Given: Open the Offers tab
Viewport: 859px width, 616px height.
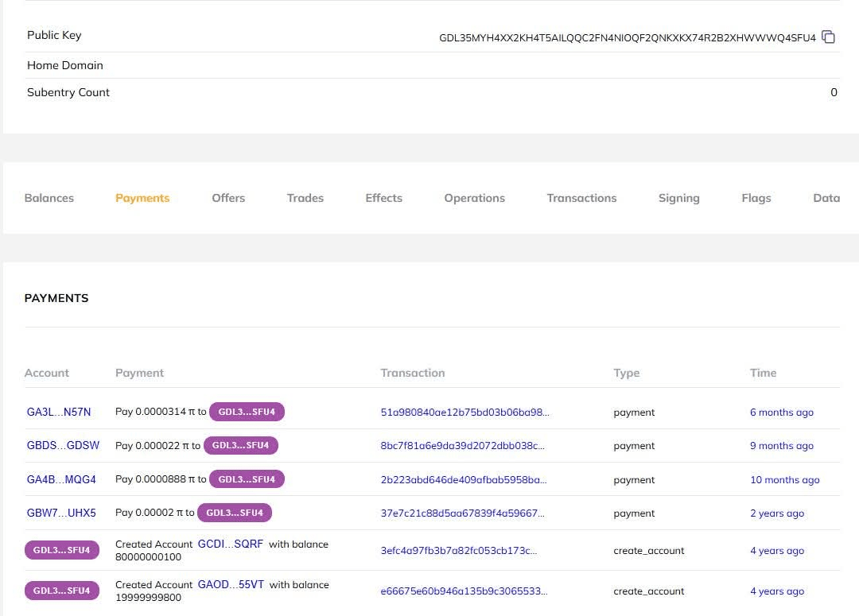Looking at the screenshot, I should pos(228,198).
